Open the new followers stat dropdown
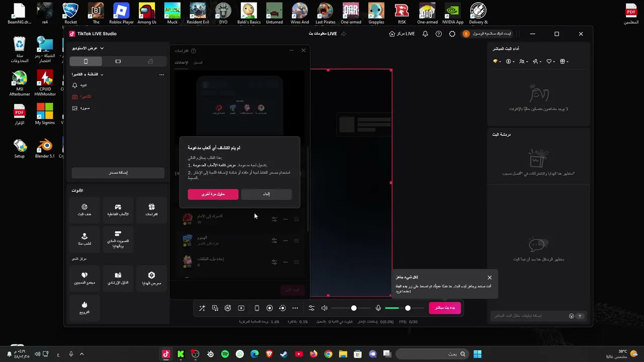Screen dimensions: 644x362 click(x=537, y=61)
